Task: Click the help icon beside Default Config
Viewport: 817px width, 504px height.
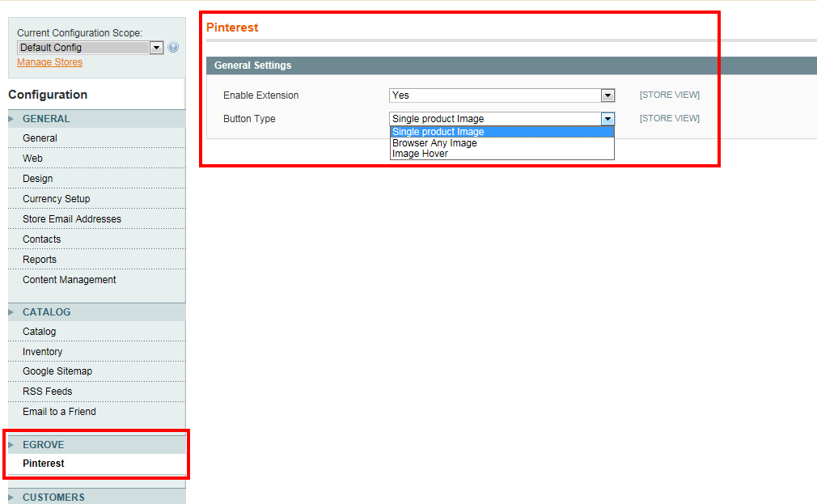Action: coord(173,48)
